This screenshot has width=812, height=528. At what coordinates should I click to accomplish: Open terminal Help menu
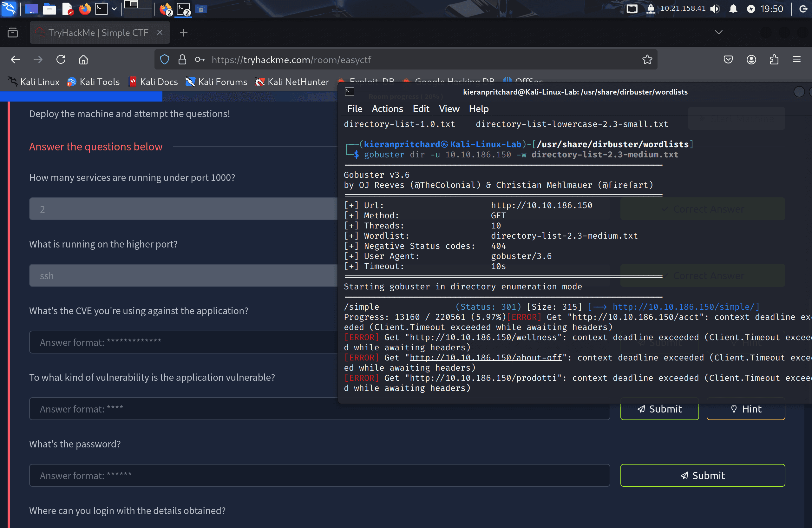click(x=479, y=109)
